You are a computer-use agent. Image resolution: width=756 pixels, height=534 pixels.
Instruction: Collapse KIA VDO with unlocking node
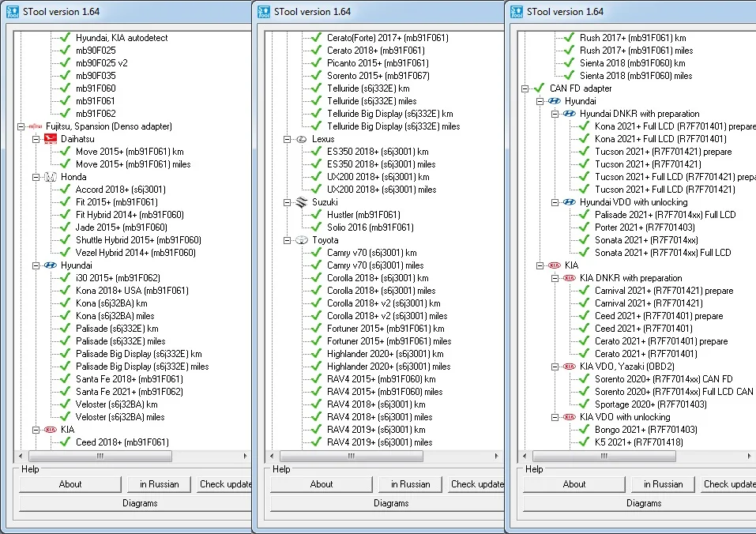pos(555,417)
